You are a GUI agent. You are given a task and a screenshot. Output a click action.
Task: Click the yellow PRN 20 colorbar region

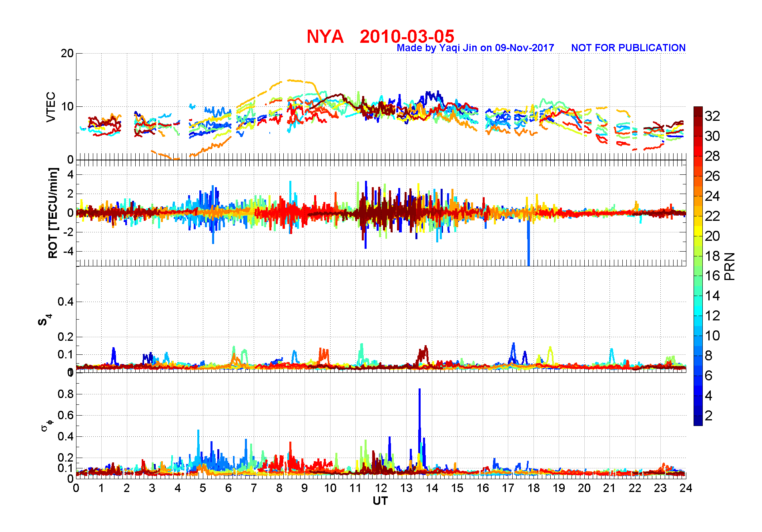698,236
